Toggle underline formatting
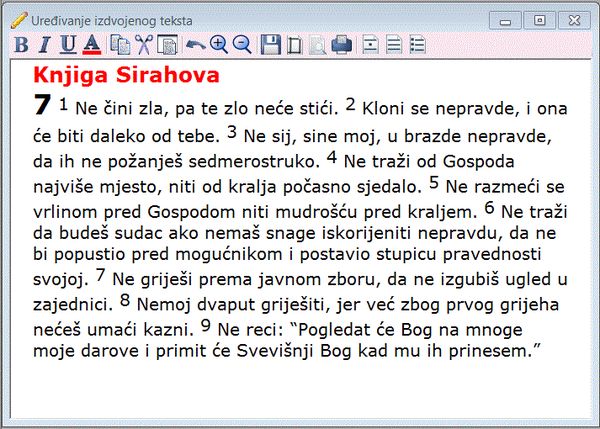600x429 pixels. pyautogui.click(x=68, y=44)
